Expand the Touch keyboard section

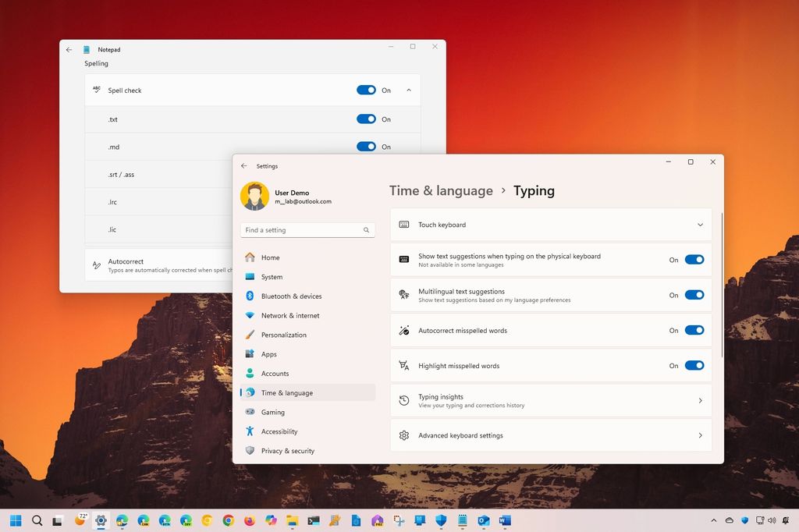700,224
